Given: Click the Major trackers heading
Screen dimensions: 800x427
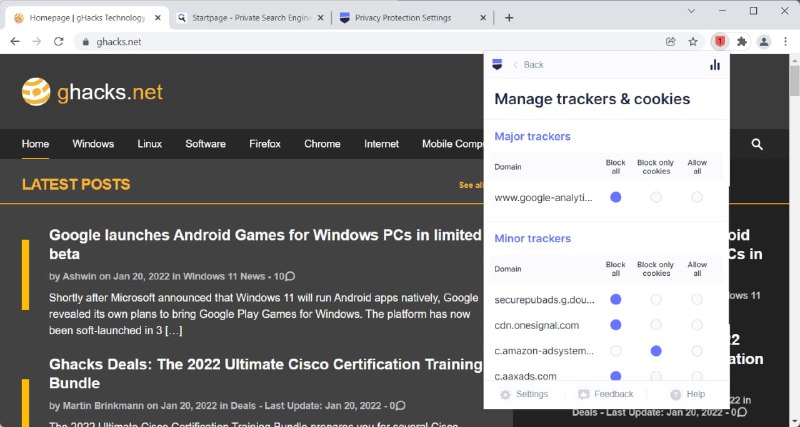Looking at the screenshot, I should tap(532, 136).
